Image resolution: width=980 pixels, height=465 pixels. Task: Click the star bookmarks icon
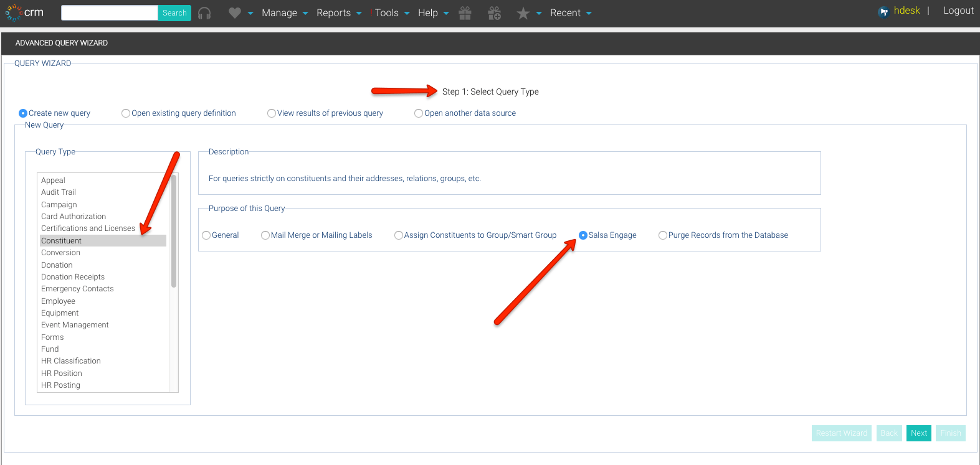523,13
